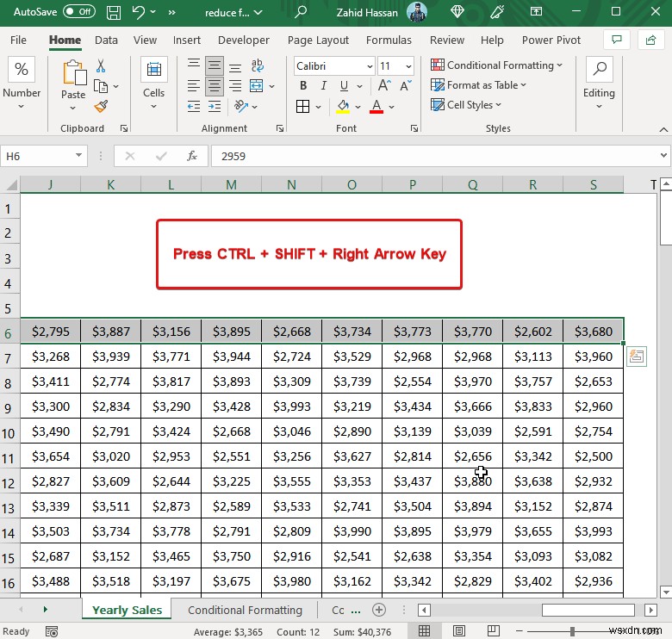The image size is (672, 639).
Task: Open the Page Layout ribbon tab
Action: click(318, 40)
